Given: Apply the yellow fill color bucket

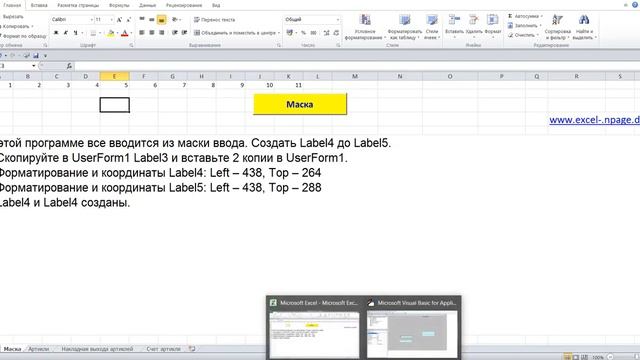Looking at the screenshot, I should point(111,33).
